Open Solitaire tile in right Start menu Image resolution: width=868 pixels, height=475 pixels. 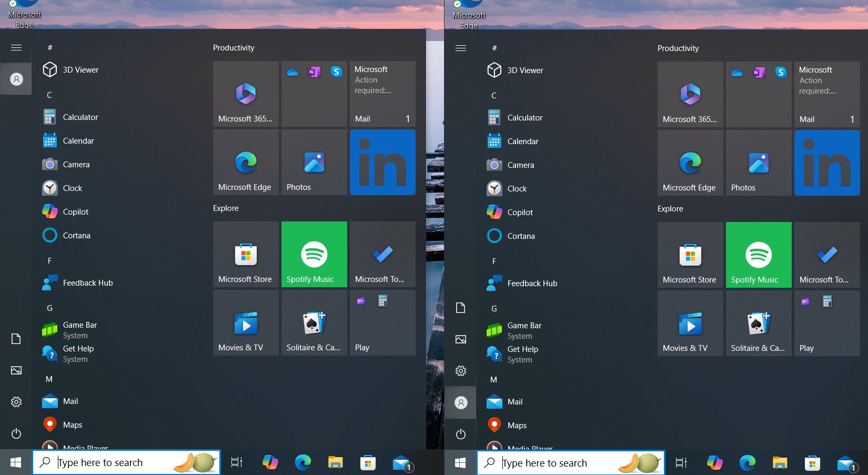759,323
